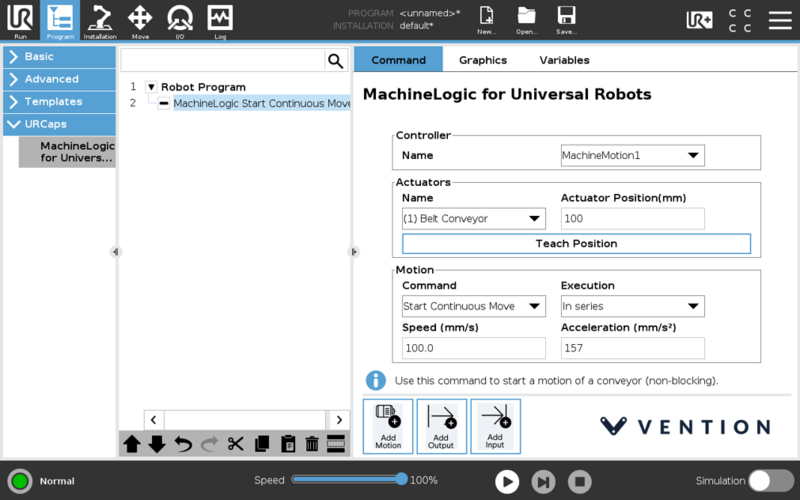800x500 pixels.
Task: Open the Log tab
Action: (x=220, y=20)
